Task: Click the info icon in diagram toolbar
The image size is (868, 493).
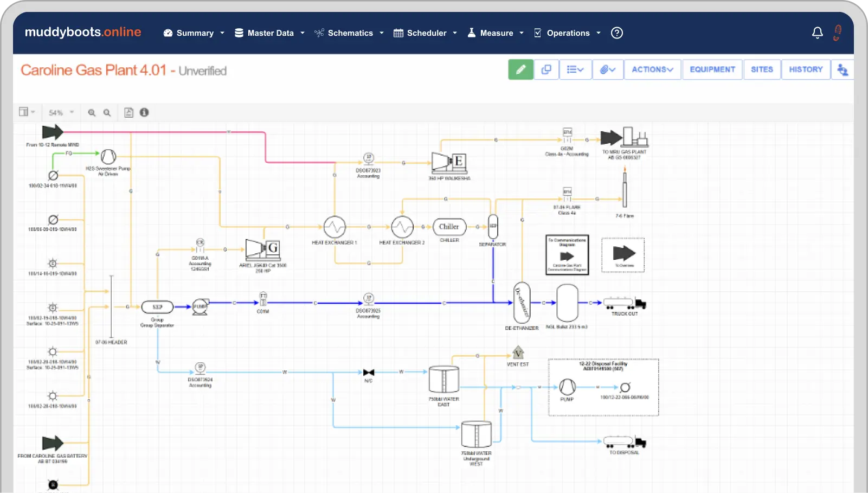Action: 144,112
